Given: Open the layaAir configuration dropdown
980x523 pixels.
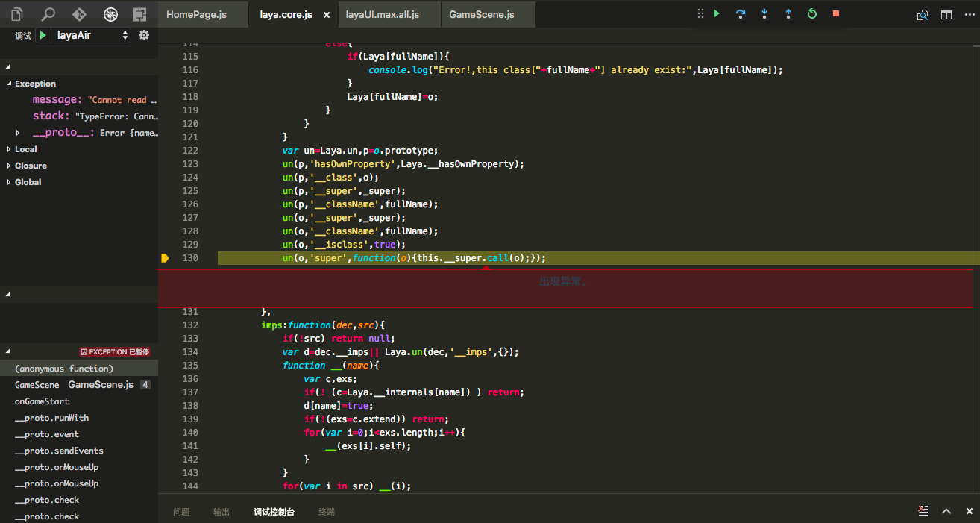Looking at the screenshot, I should click(90, 35).
